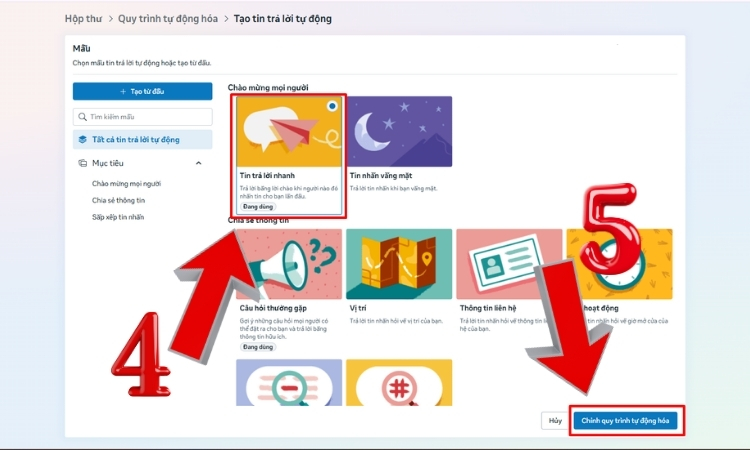Click the 'Chào mừng mọi người' section heading
750x450 pixels.
[268, 88]
